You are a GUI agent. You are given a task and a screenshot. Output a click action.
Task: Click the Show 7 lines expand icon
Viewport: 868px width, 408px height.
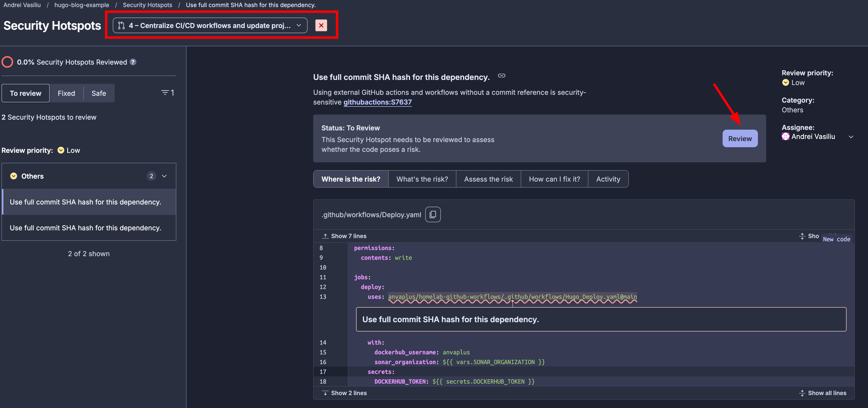coord(325,236)
